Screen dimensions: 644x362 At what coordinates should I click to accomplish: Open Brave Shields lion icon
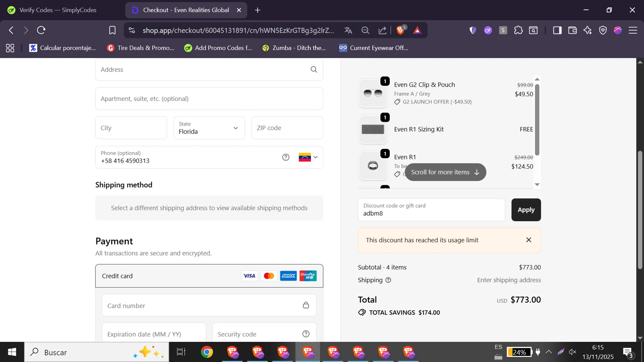click(401, 30)
